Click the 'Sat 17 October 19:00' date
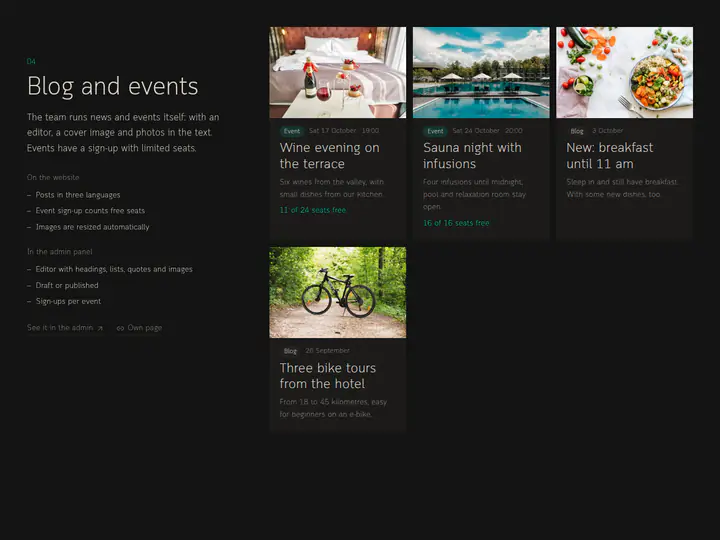 point(344,130)
